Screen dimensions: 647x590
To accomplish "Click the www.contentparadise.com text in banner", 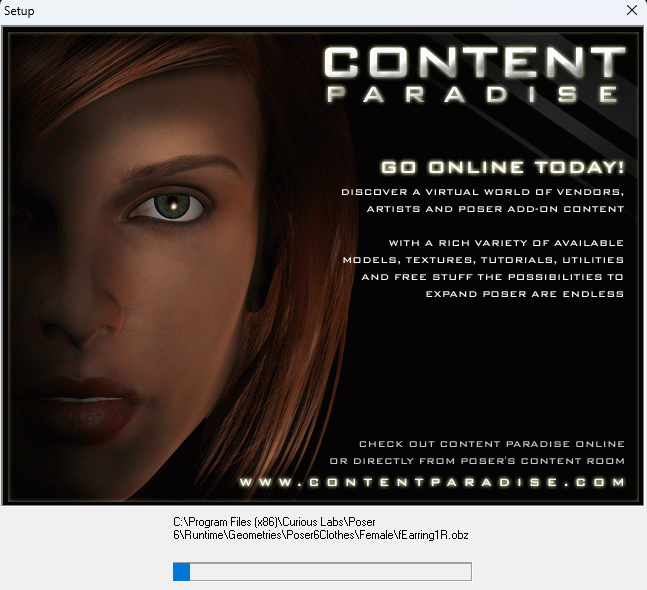I will pos(432,482).
